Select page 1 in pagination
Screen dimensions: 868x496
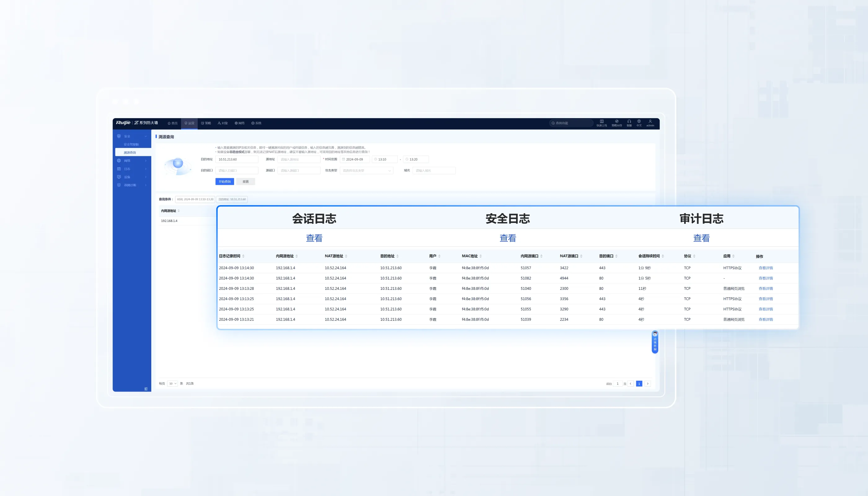(639, 383)
